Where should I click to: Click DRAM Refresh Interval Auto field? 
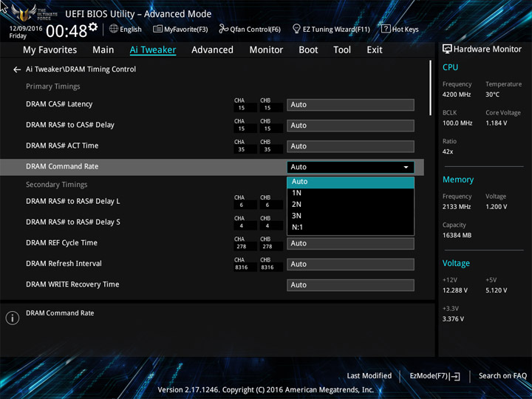coord(350,265)
